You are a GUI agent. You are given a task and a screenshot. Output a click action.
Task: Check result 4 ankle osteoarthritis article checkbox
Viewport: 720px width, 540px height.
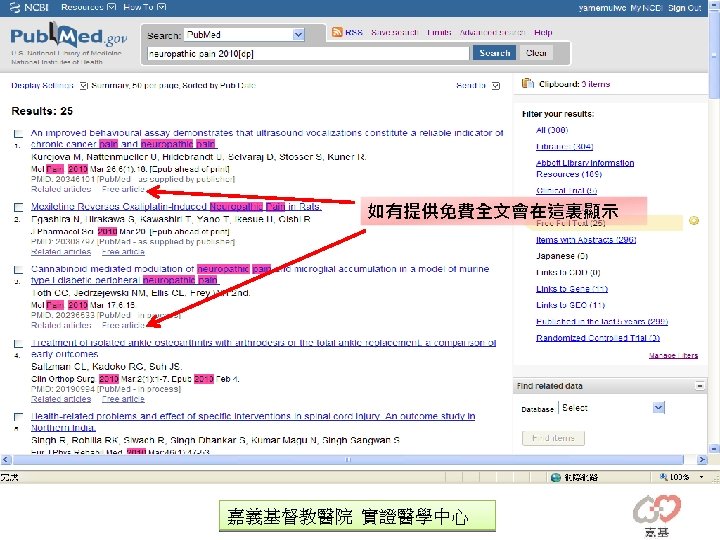click(x=18, y=343)
